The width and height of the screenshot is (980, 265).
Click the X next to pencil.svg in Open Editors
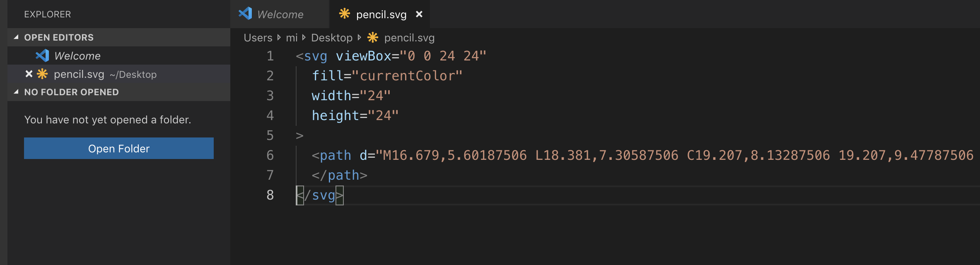29,74
